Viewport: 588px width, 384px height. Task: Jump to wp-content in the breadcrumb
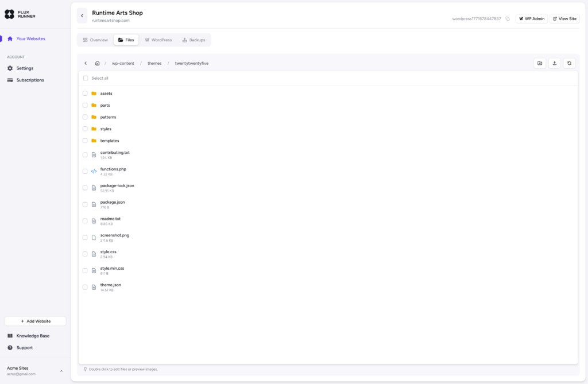click(123, 63)
